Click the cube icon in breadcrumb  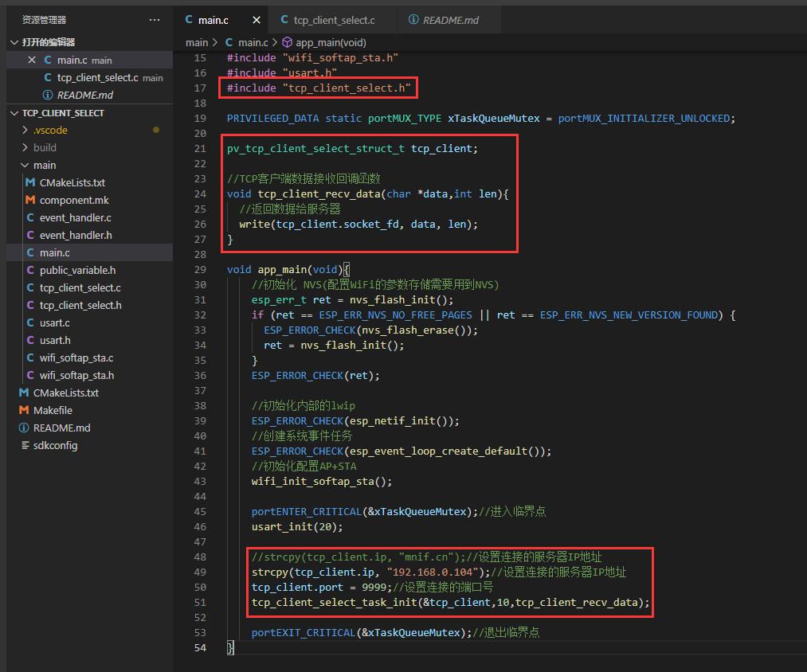[x=287, y=42]
